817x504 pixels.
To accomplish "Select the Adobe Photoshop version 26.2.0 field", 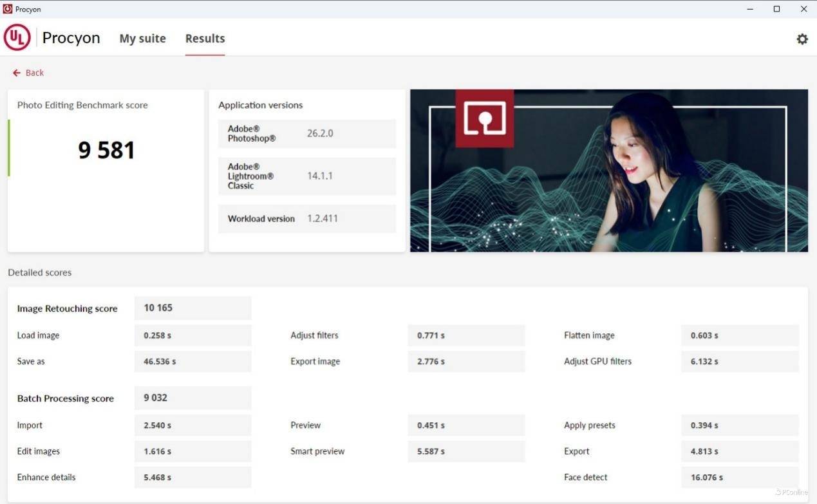I will point(320,134).
